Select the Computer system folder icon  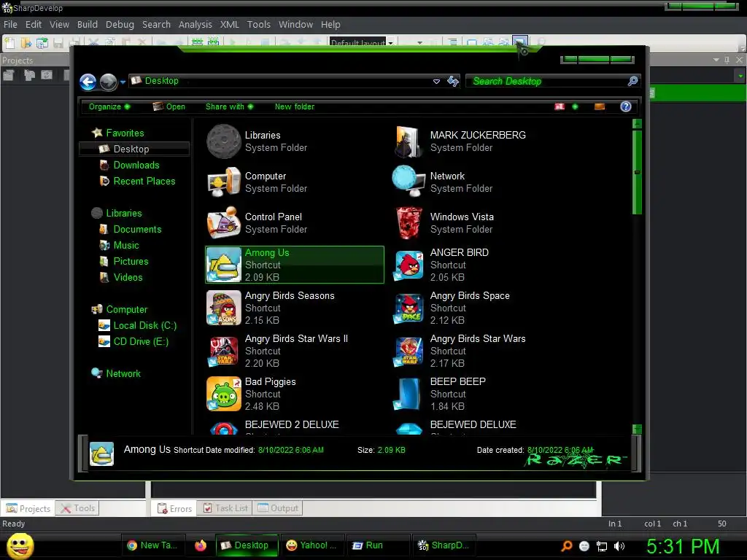(224, 182)
